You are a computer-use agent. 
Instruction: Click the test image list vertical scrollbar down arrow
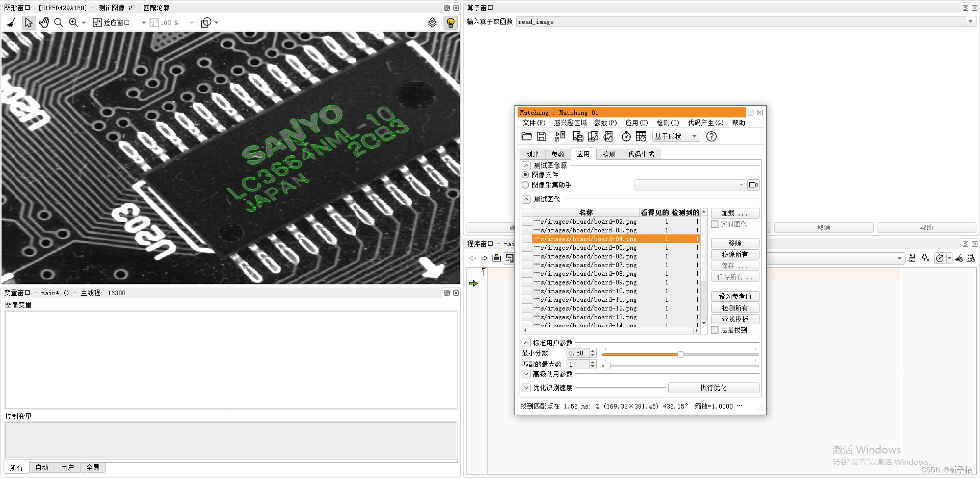click(x=704, y=323)
